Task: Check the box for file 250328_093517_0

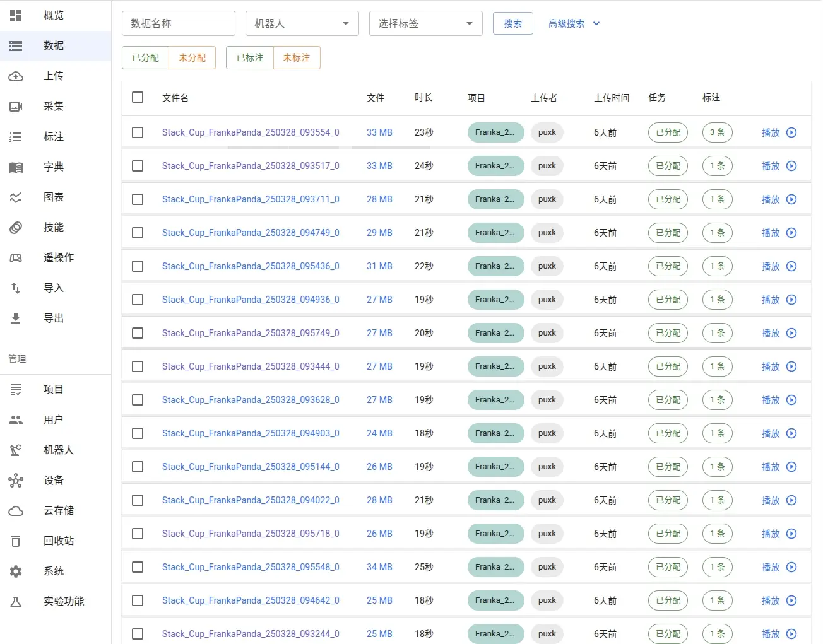Action: (x=138, y=166)
